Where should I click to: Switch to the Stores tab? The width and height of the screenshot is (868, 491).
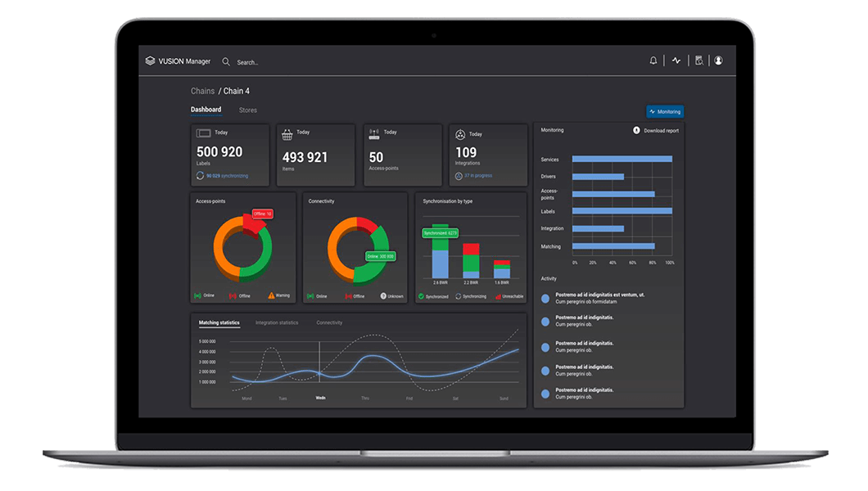click(x=247, y=109)
